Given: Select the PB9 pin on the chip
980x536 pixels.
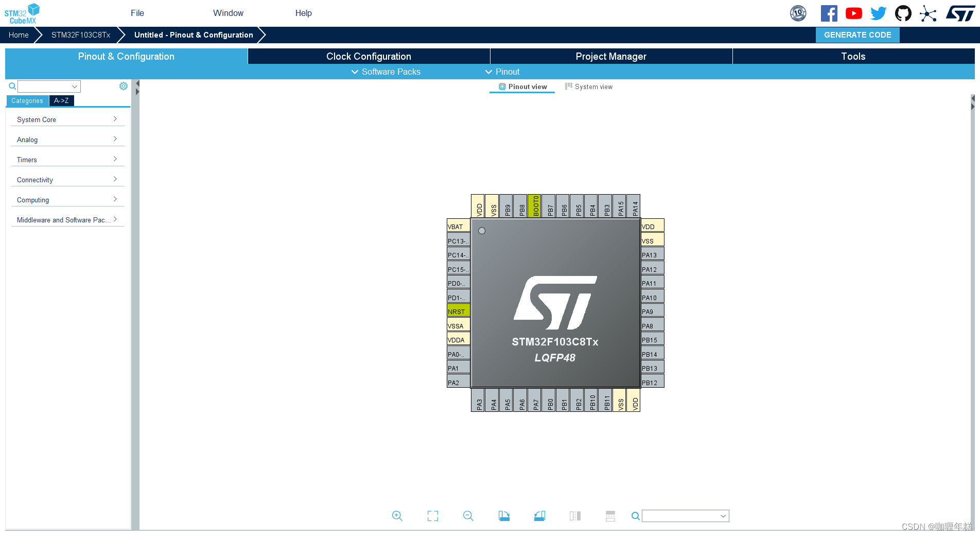Looking at the screenshot, I should tap(507, 205).
